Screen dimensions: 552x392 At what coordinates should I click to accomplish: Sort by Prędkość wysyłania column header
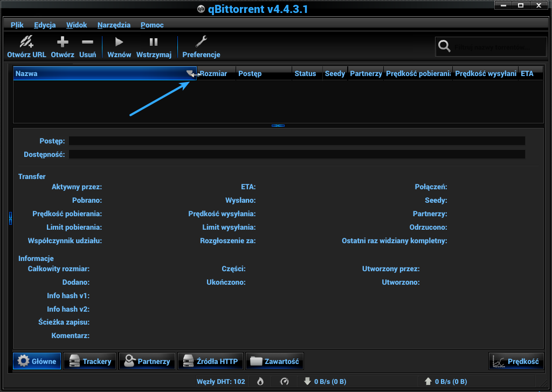tap(486, 74)
